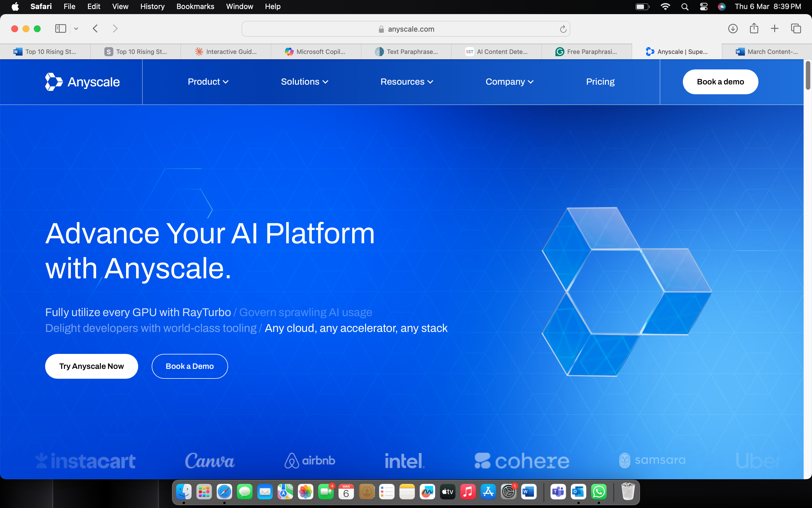
Task: Open the Safari File menu
Action: tap(69, 6)
